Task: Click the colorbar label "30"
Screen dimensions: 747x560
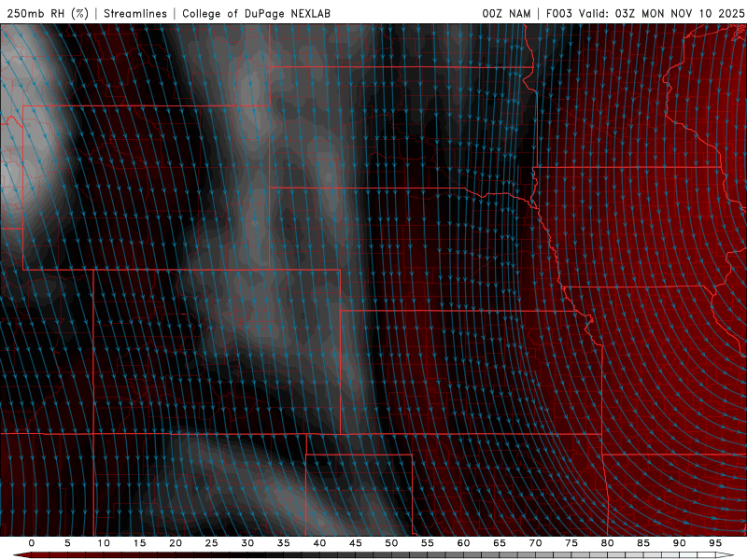Action: click(247, 543)
